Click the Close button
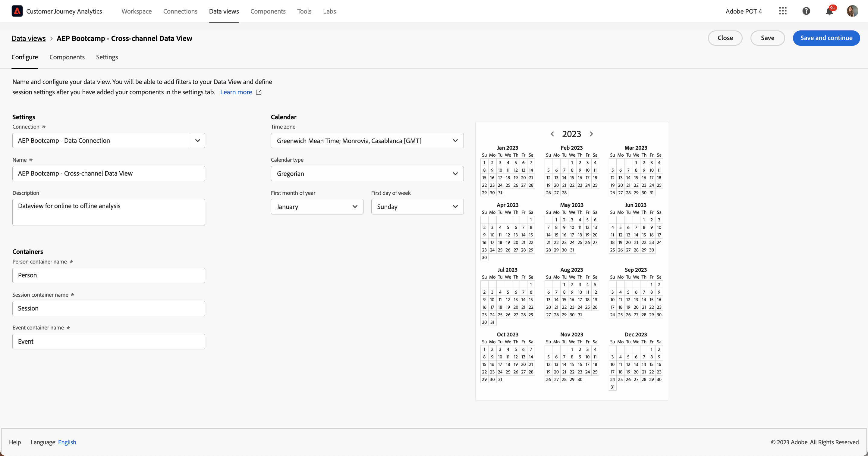The width and height of the screenshot is (868, 456). 725,38
